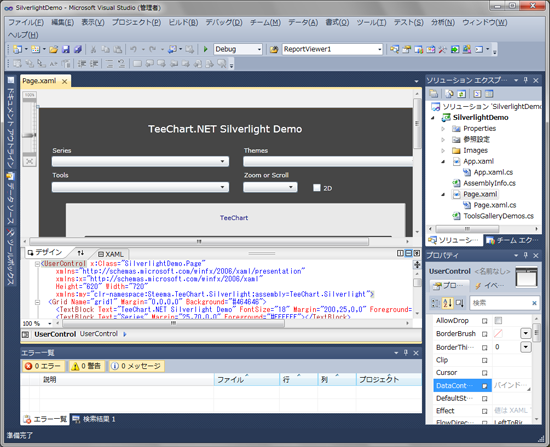550x447 pixels.
Task: Switch to the XAML tab
Action: (x=111, y=254)
